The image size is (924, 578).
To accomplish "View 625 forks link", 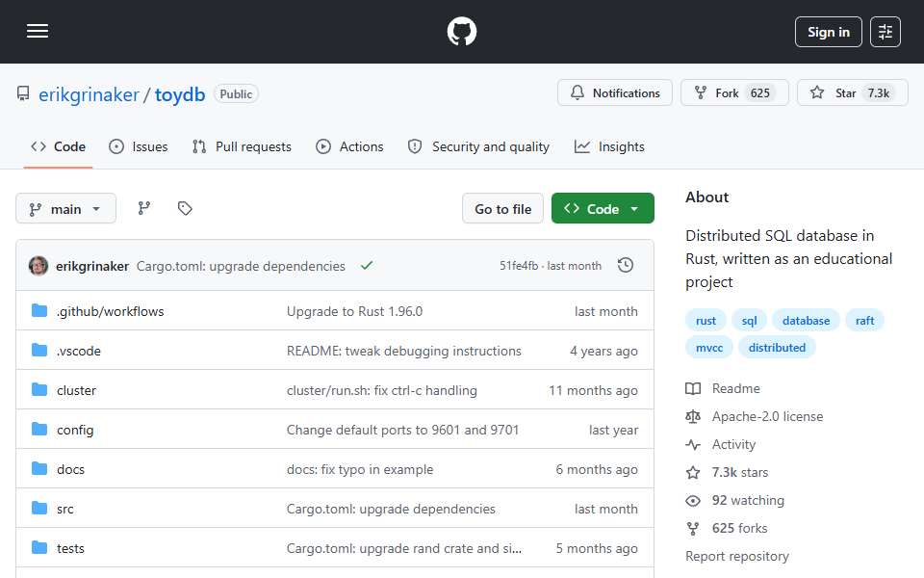I will [x=739, y=529].
